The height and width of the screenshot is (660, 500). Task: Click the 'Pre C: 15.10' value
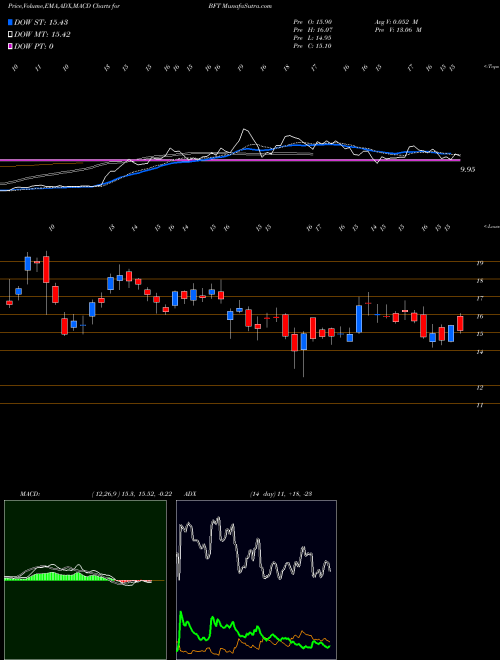click(x=313, y=46)
